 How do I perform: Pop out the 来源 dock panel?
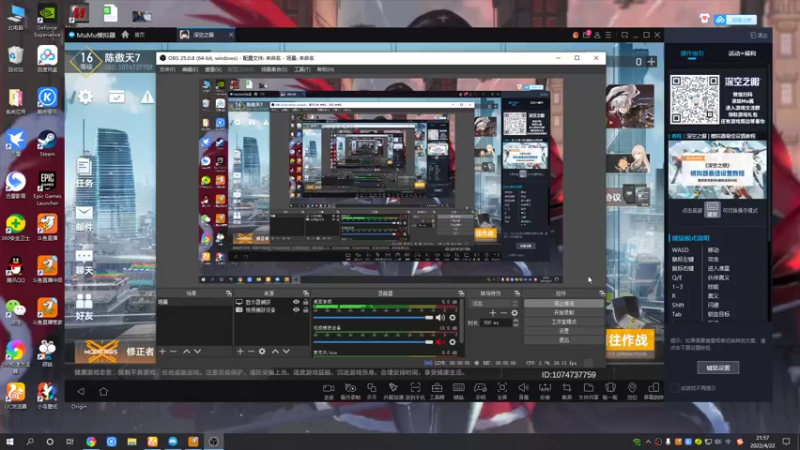(306, 293)
